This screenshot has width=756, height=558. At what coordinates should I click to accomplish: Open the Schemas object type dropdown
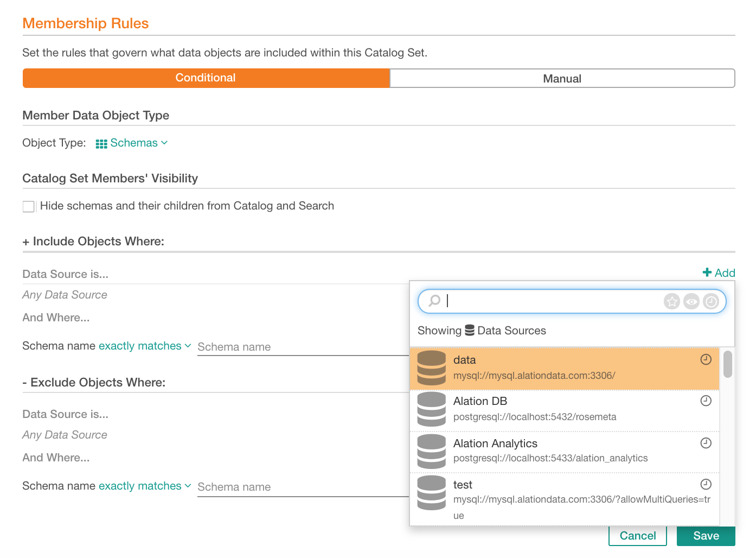[132, 143]
